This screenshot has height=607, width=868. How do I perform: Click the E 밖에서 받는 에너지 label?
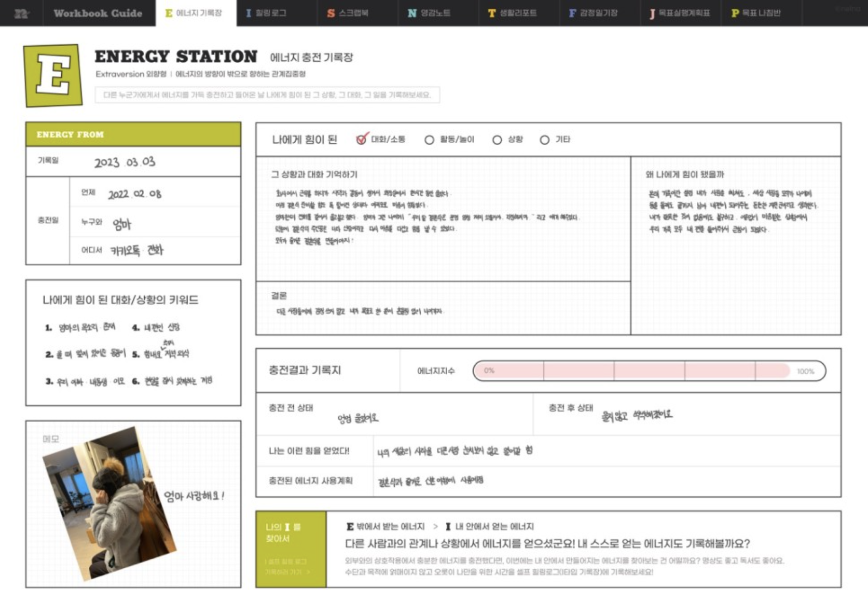tap(385, 527)
